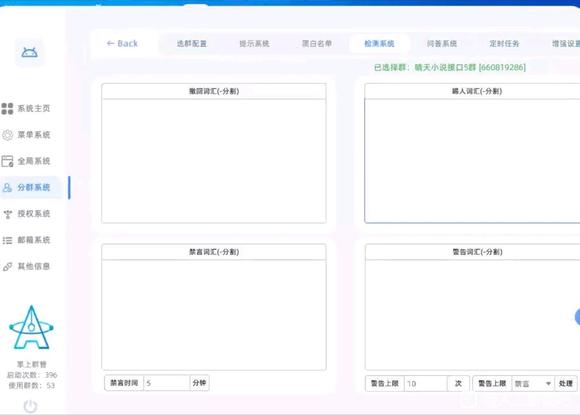The image size is (580, 415).
Task: Click the 禁言时间 minutes input field
Action: (x=166, y=383)
